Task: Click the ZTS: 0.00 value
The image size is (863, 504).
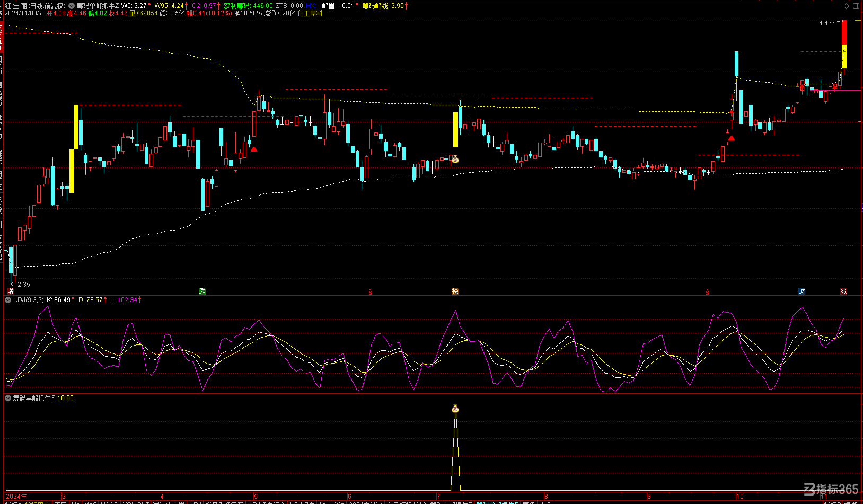Action: (289, 6)
